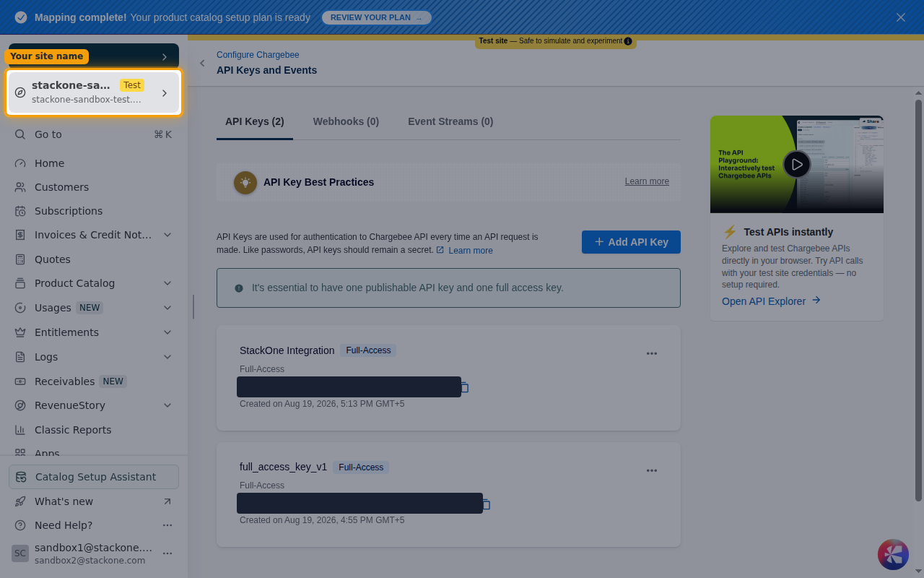The height and width of the screenshot is (578, 924).
Task: Open Apps in the sidebar
Action: tap(94, 454)
